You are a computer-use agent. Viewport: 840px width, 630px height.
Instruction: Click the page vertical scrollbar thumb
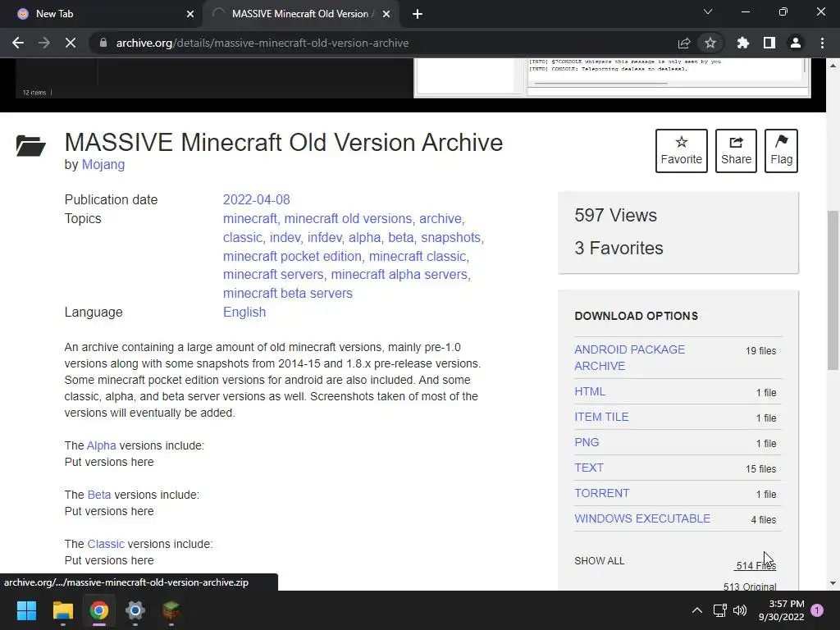point(833,290)
